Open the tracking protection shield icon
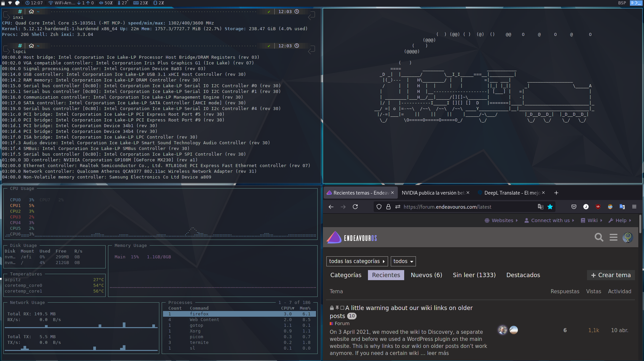644x361 pixels. pyautogui.click(x=379, y=207)
